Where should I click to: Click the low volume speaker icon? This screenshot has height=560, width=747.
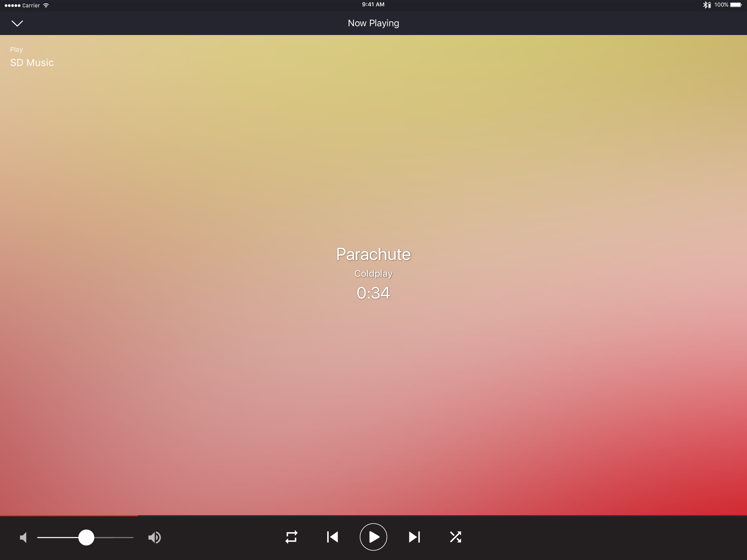(x=23, y=537)
